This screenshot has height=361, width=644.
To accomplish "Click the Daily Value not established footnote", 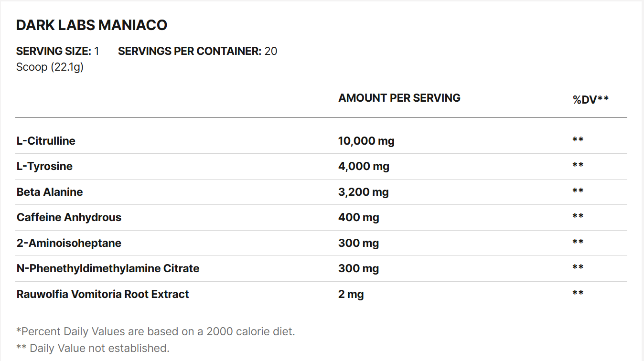I will (93, 348).
